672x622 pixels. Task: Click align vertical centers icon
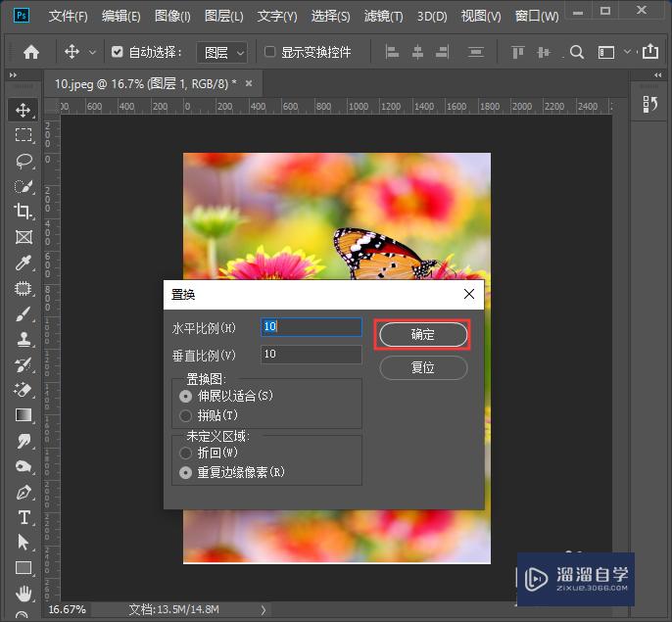(544, 52)
